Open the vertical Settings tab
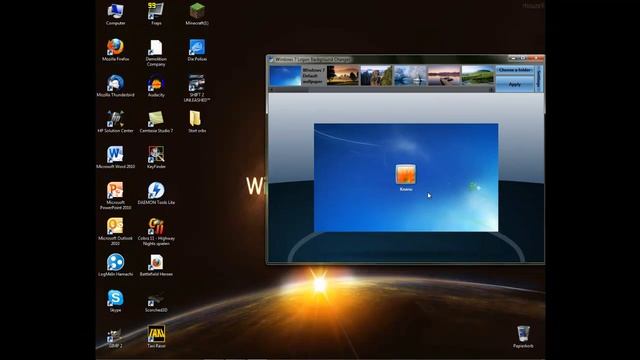The image size is (640, 360). (x=539, y=78)
